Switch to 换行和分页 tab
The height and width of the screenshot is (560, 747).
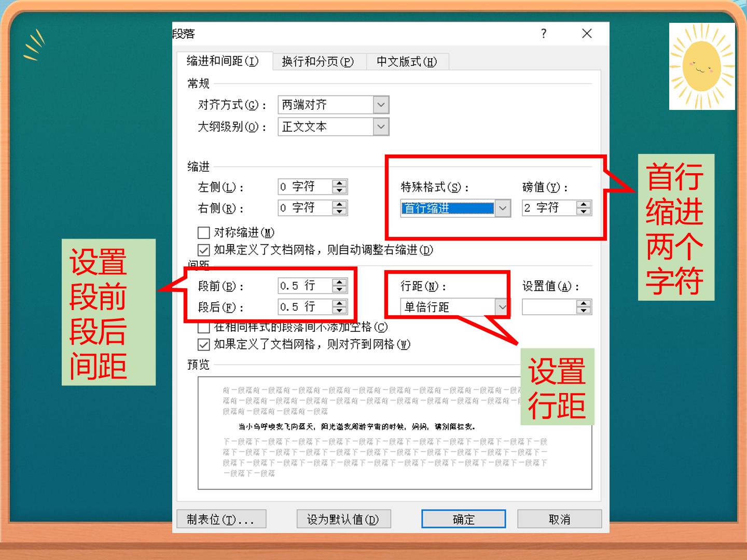pyautogui.click(x=318, y=62)
